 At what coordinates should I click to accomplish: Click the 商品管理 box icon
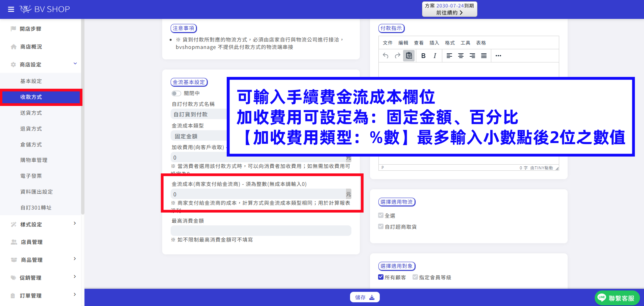click(14, 260)
